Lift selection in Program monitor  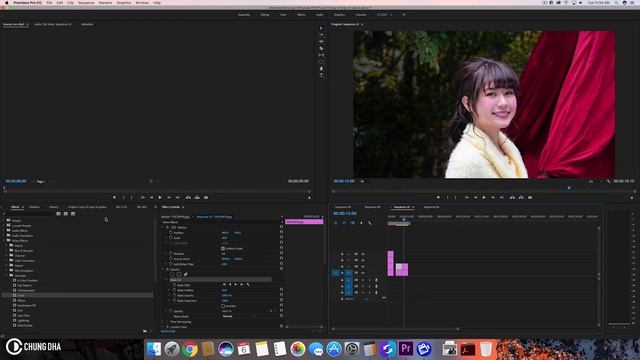[512, 198]
